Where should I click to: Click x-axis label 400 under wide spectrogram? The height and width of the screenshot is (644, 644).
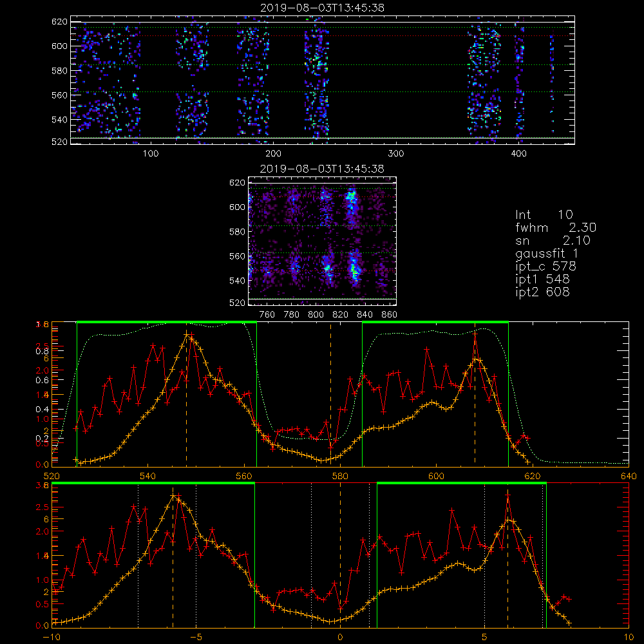(518, 154)
